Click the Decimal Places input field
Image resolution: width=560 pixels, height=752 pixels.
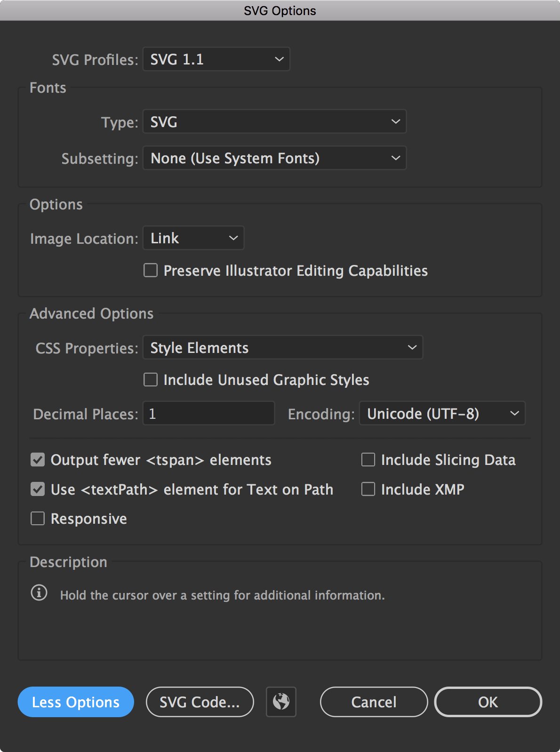208,414
